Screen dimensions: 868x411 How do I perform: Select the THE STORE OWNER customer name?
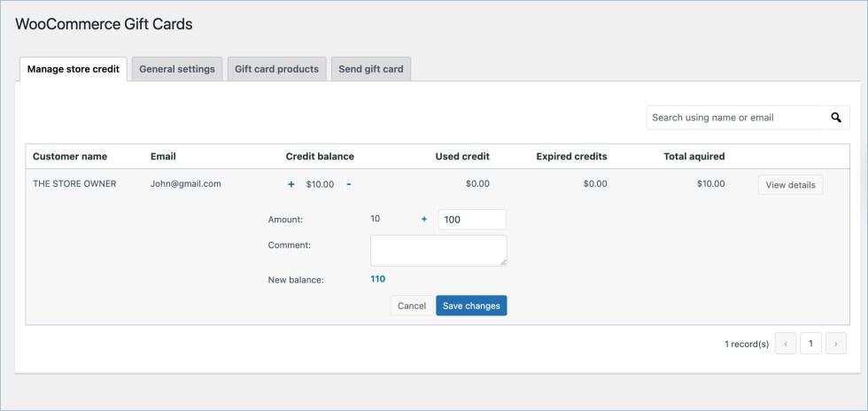point(74,184)
